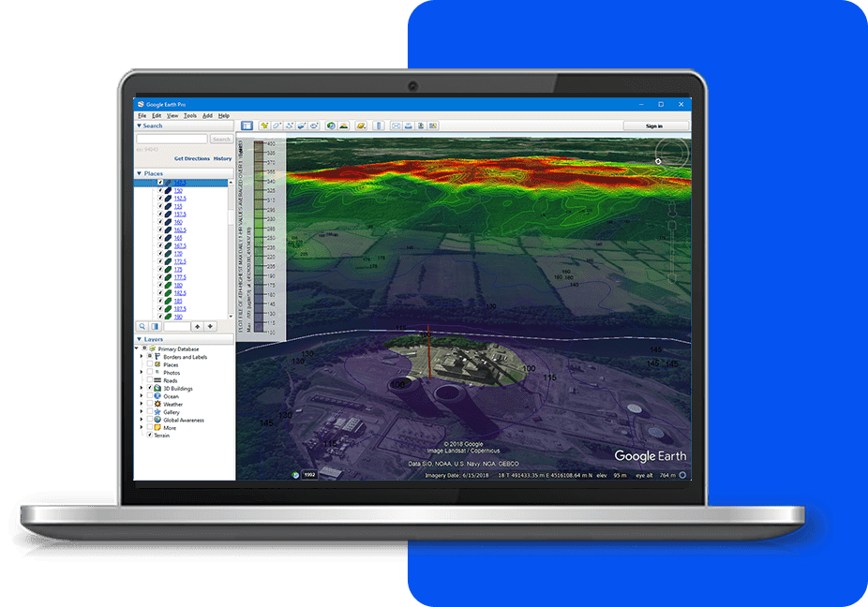Open the Add menu
Image resolution: width=868 pixels, height=607 pixels.
pos(207,115)
